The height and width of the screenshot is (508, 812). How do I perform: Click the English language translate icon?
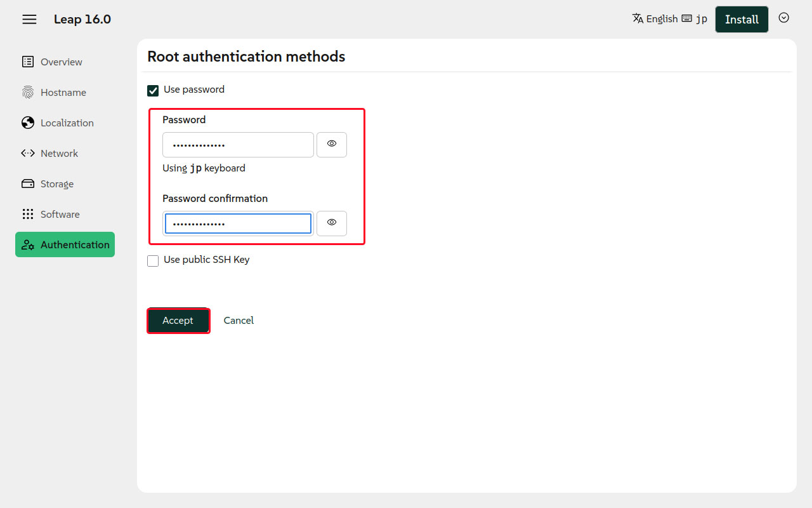point(638,18)
